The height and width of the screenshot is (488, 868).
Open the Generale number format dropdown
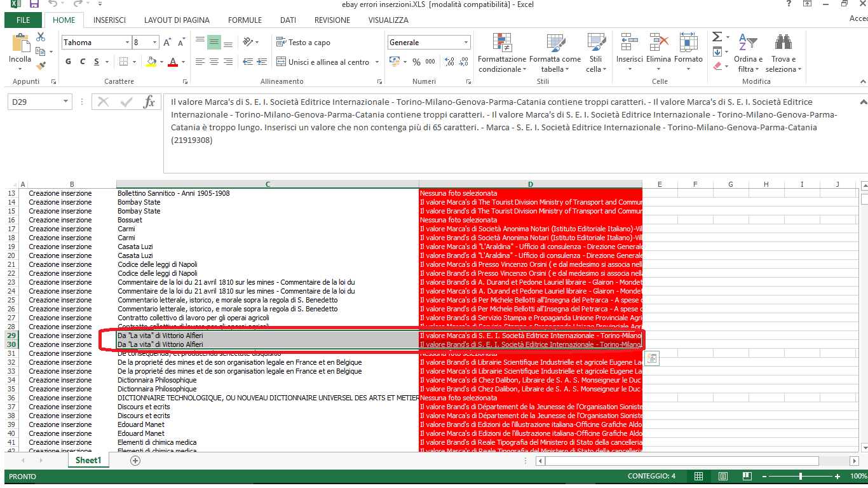pos(466,43)
